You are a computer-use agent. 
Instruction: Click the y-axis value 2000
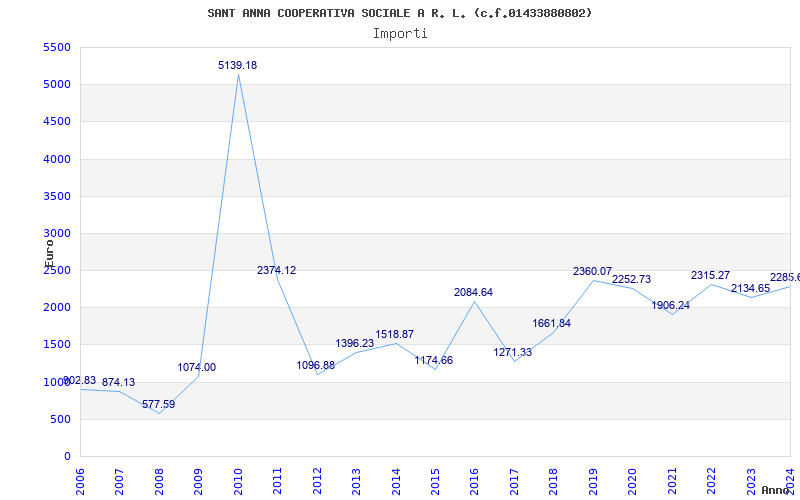coord(57,308)
